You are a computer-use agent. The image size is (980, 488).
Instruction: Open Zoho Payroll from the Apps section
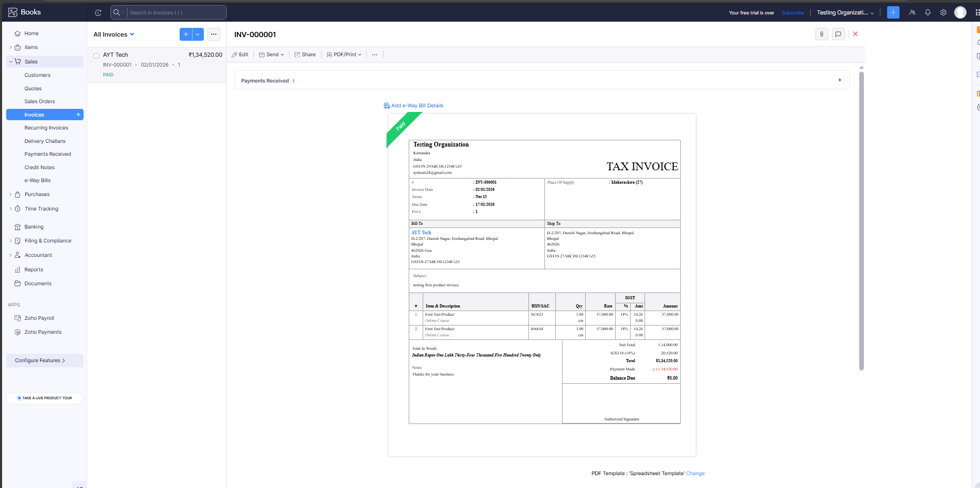39,318
